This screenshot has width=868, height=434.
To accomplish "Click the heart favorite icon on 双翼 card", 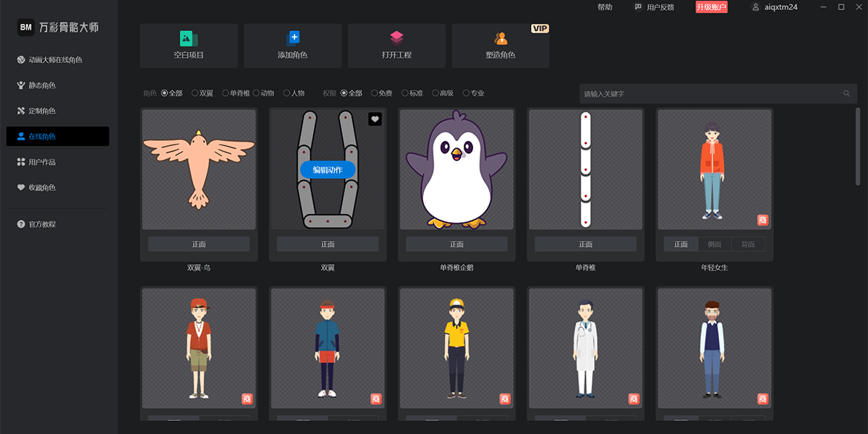I will click(375, 119).
